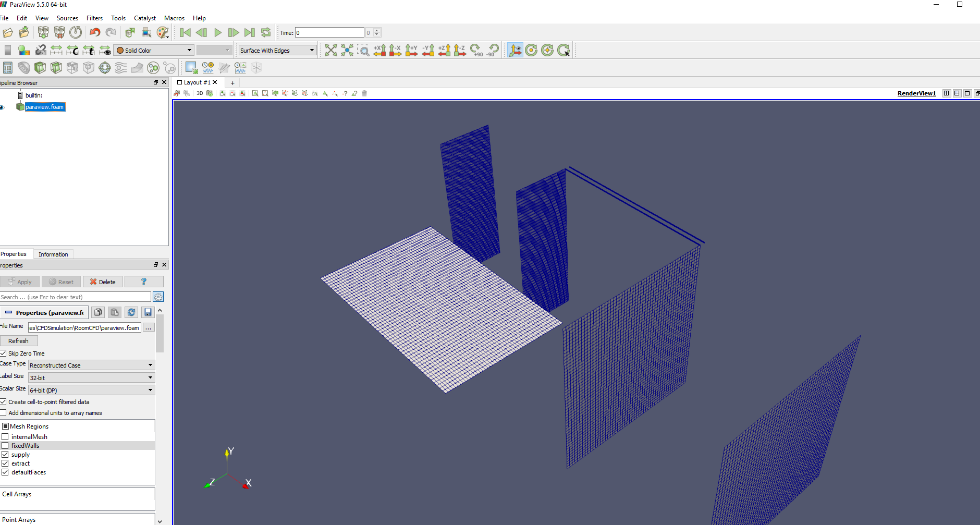
Task: Click Zoom to box icon
Action: pos(363,50)
